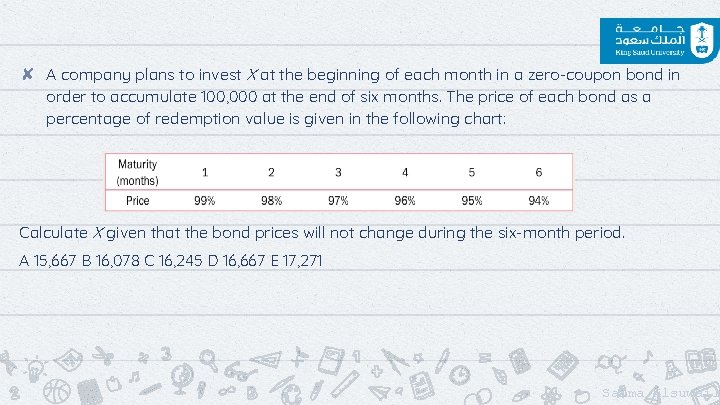Click maturity column 3 in the table

(338, 172)
